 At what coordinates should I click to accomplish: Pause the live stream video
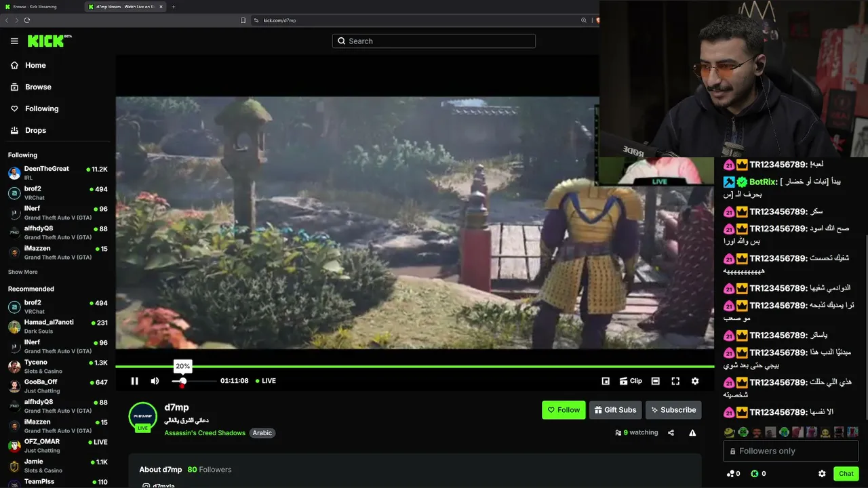pyautogui.click(x=134, y=381)
